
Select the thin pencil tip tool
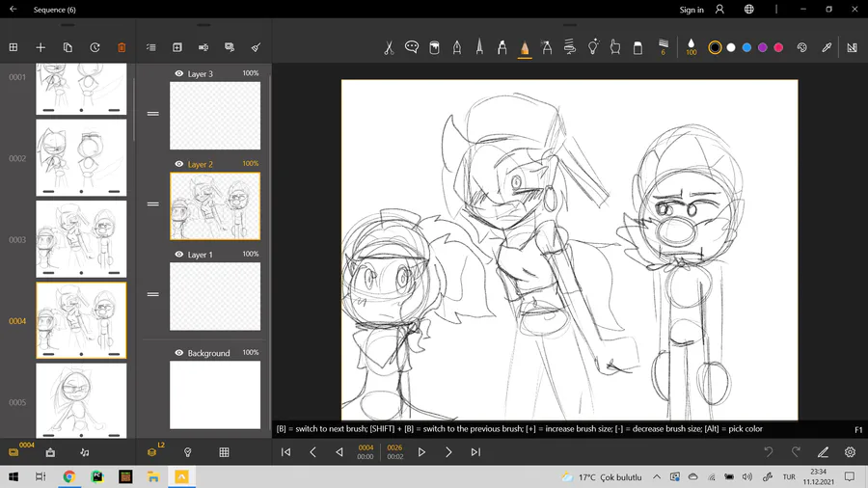tap(479, 47)
